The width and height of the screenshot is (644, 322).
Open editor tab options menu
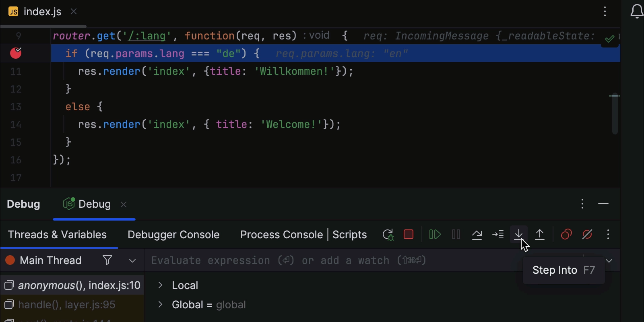click(x=605, y=11)
